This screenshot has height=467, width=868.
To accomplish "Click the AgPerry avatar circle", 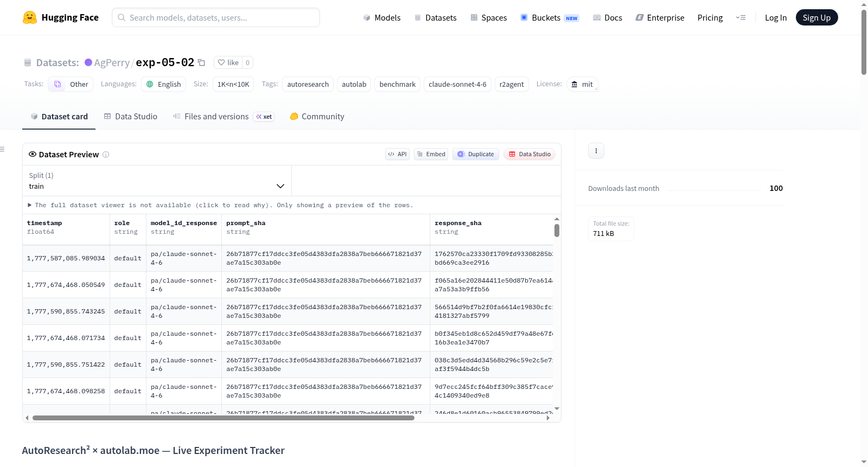I will (x=88, y=62).
